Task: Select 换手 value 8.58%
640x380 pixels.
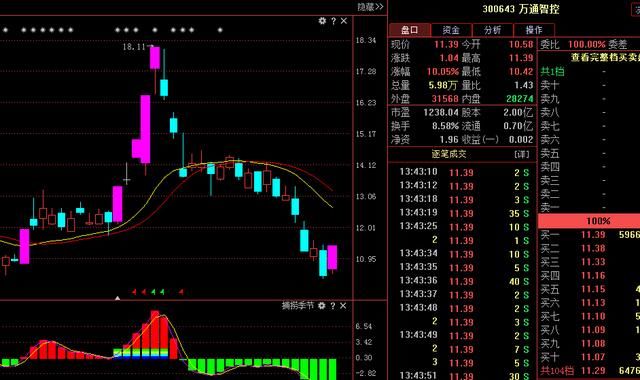Action: tap(445, 126)
